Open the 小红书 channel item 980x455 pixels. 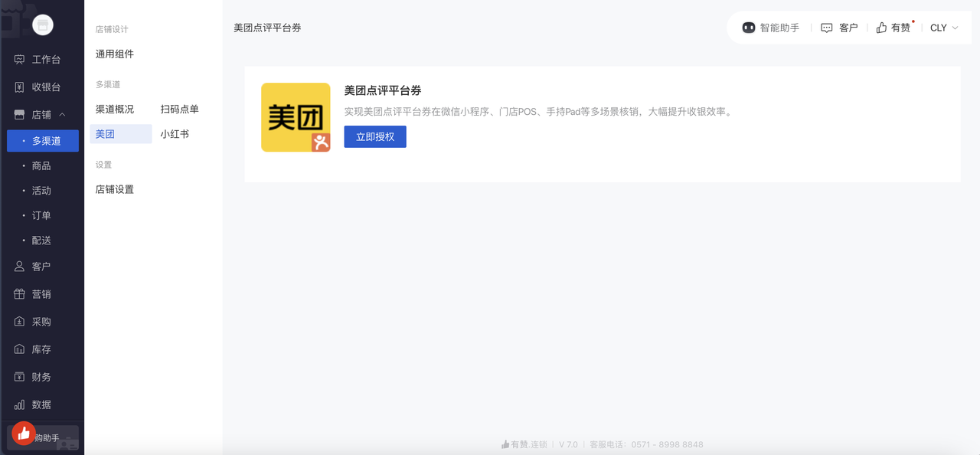tap(175, 134)
